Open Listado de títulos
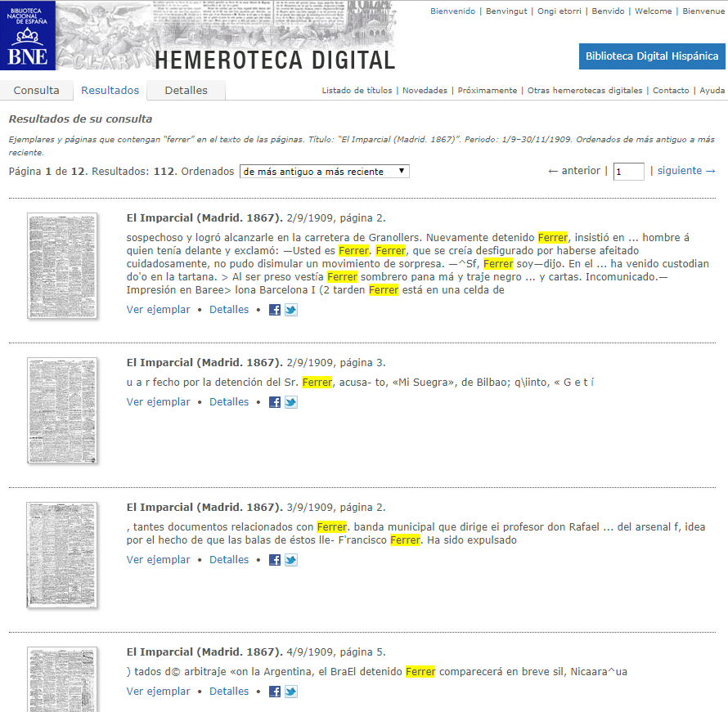Viewport: 728px width, 712px height. tap(357, 91)
